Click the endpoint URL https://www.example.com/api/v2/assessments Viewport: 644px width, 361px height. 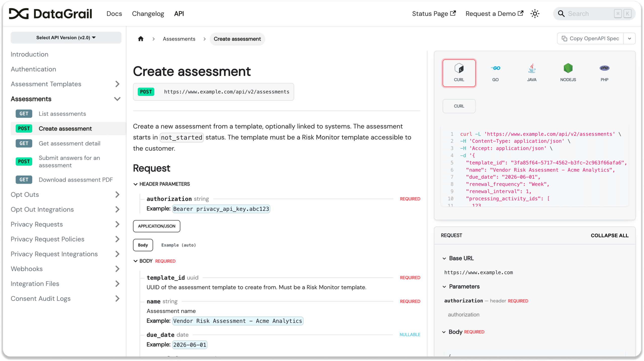point(227,92)
